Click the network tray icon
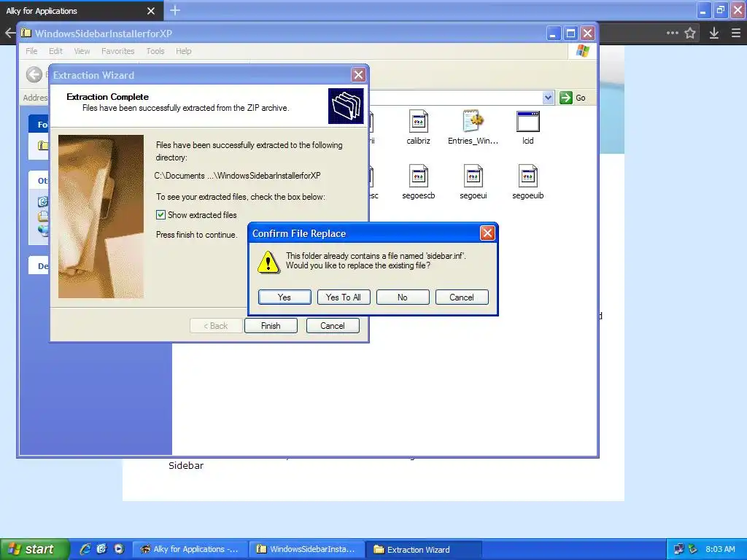Image resolution: width=747 pixels, height=560 pixels. [x=679, y=549]
